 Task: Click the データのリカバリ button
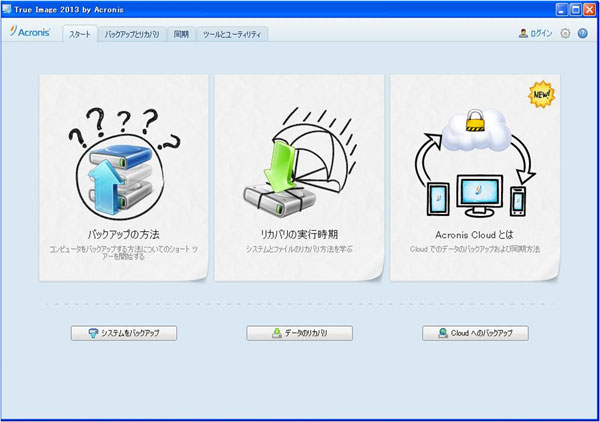pos(300,333)
